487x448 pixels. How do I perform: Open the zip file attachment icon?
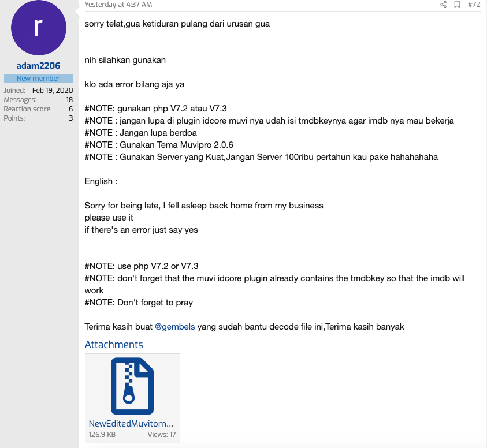132,386
